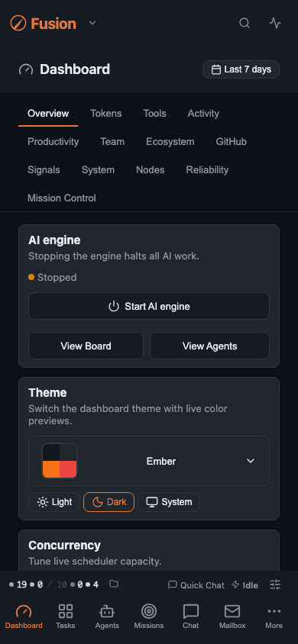298x644 pixels.
Task: Go to Agents robot icon
Action: [x=107, y=611]
